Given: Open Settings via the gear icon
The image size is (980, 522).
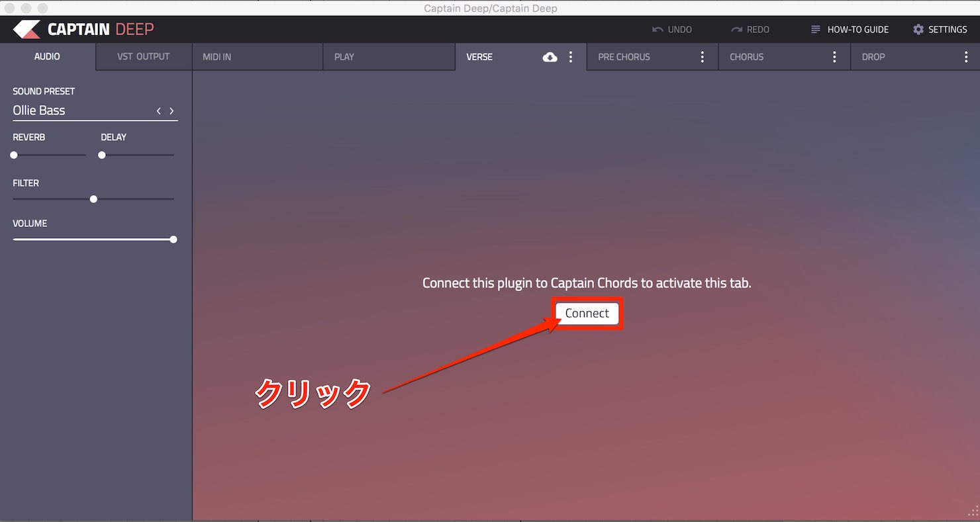Looking at the screenshot, I should point(918,30).
